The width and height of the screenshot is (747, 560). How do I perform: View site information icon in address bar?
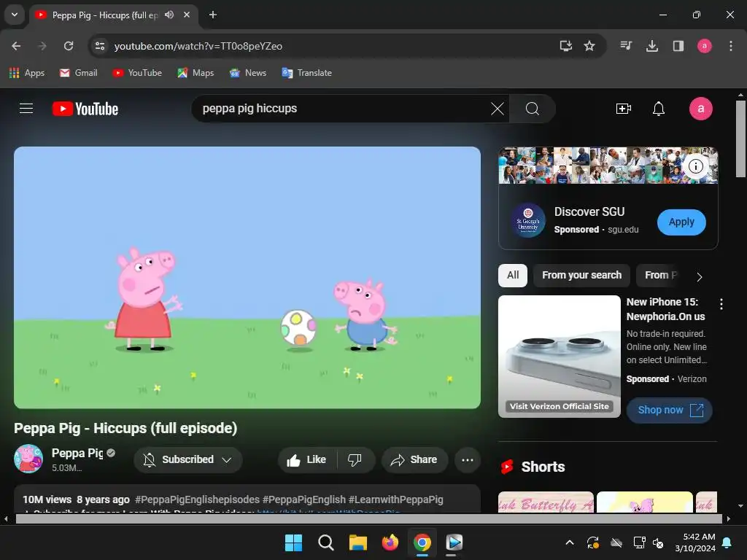coord(100,46)
